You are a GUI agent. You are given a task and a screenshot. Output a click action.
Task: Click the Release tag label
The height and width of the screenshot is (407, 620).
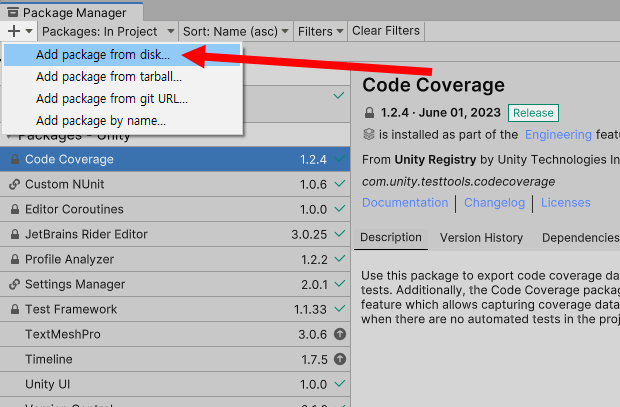coord(533,113)
